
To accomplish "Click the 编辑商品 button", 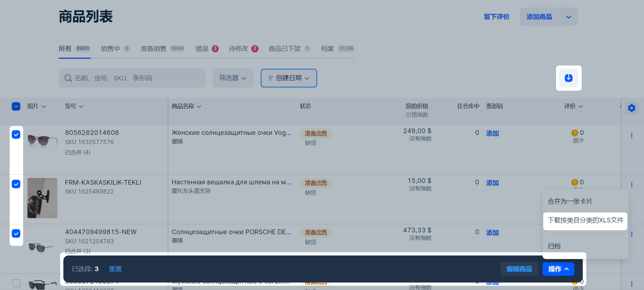I will pos(519,269).
